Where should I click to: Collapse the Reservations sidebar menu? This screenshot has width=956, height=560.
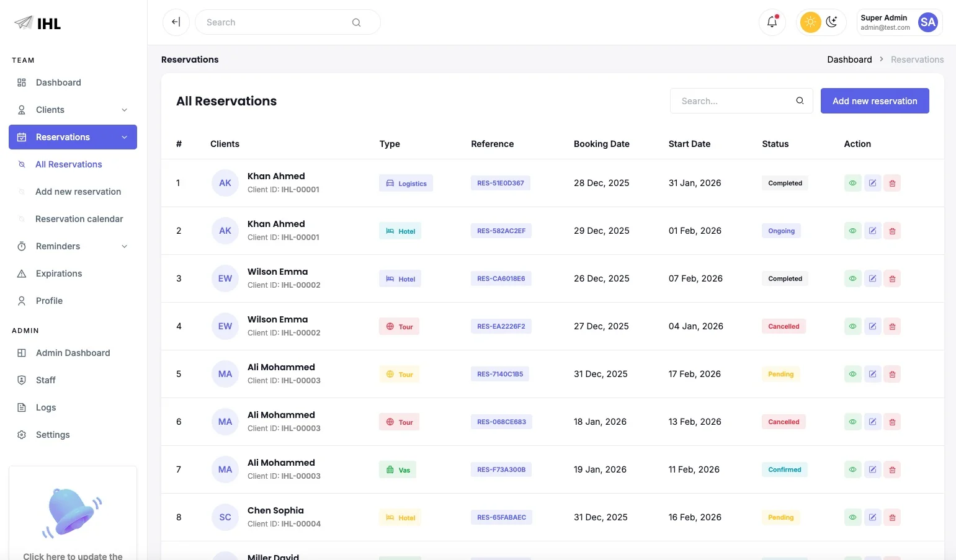click(73, 137)
